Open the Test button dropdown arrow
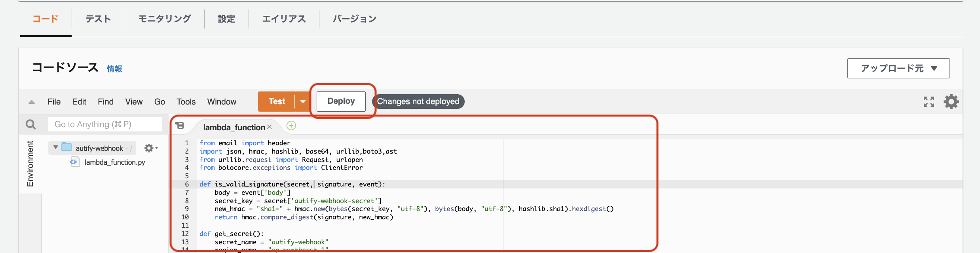 click(x=303, y=101)
